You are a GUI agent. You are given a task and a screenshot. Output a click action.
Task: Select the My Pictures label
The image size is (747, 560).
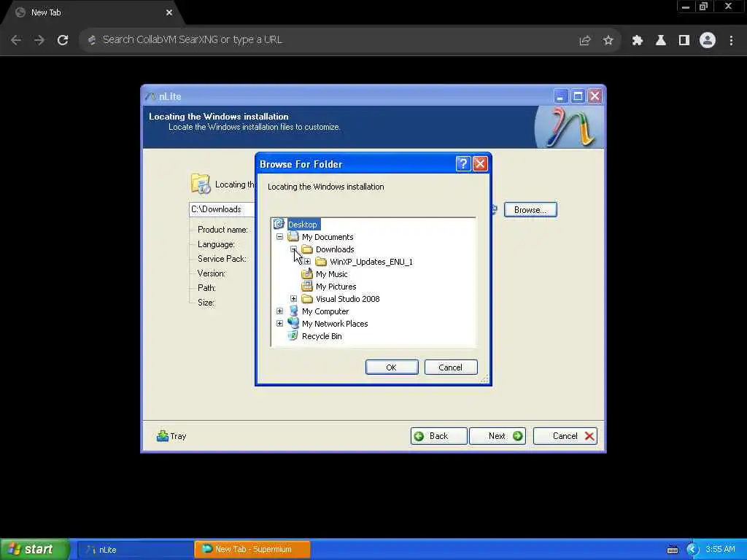[x=336, y=286]
